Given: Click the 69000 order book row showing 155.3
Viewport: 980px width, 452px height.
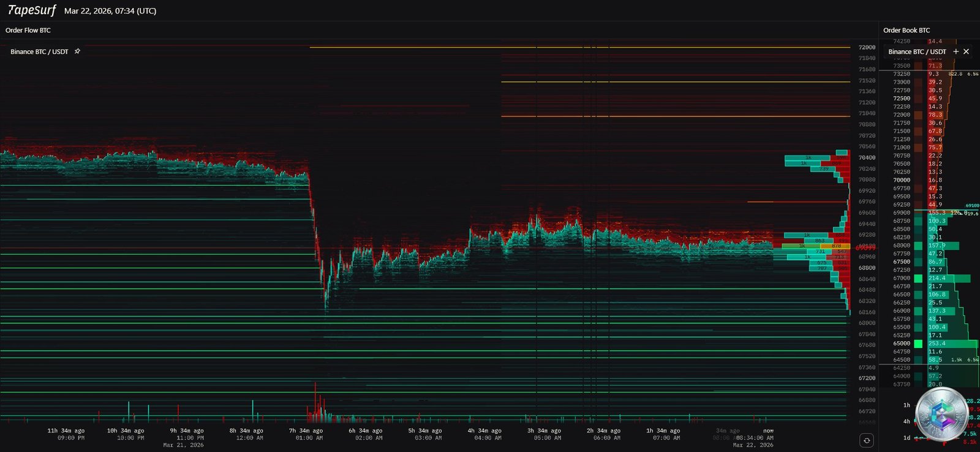Looking at the screenshot, I should [929, 213].
